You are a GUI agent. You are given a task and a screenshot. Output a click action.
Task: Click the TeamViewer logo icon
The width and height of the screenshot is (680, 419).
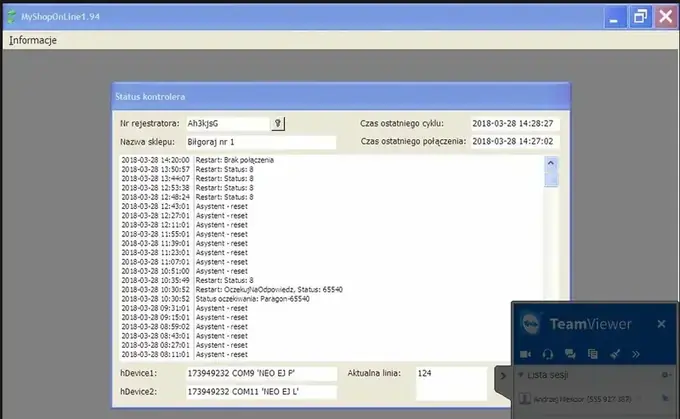coord(530,324)
